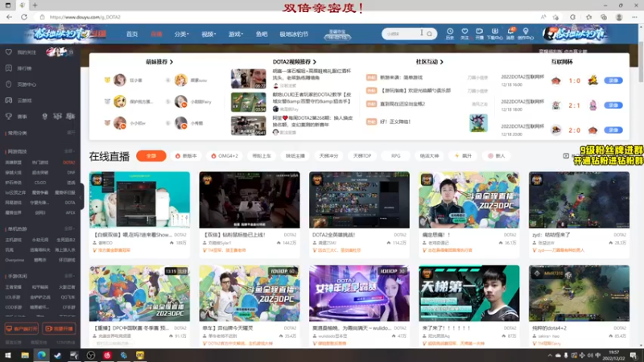Open 鱼吧 in top navigation
644x362 pixels.
(x=262, y=34)
